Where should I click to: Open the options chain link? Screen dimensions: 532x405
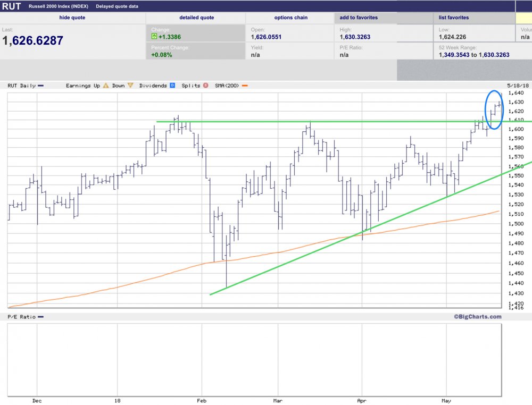coord(291,18)
